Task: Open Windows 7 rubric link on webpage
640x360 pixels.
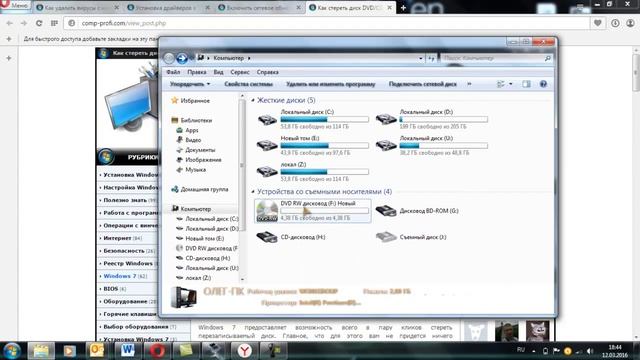Action: pyautogui.click(x=120, y=276)
